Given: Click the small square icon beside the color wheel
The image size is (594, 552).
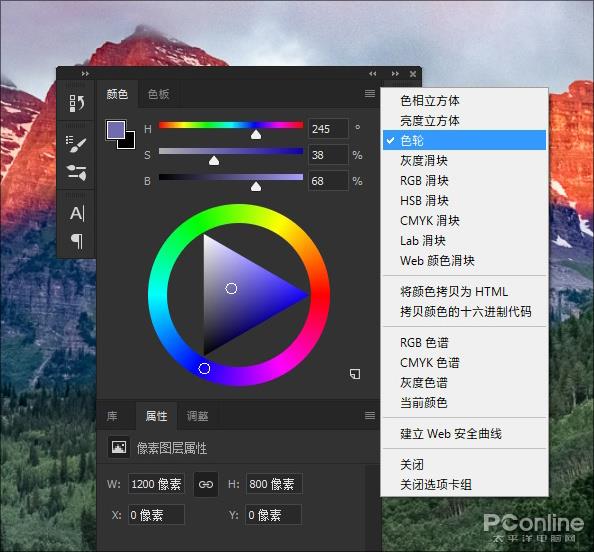Looking at the screenshot, I should coord(355,374).
